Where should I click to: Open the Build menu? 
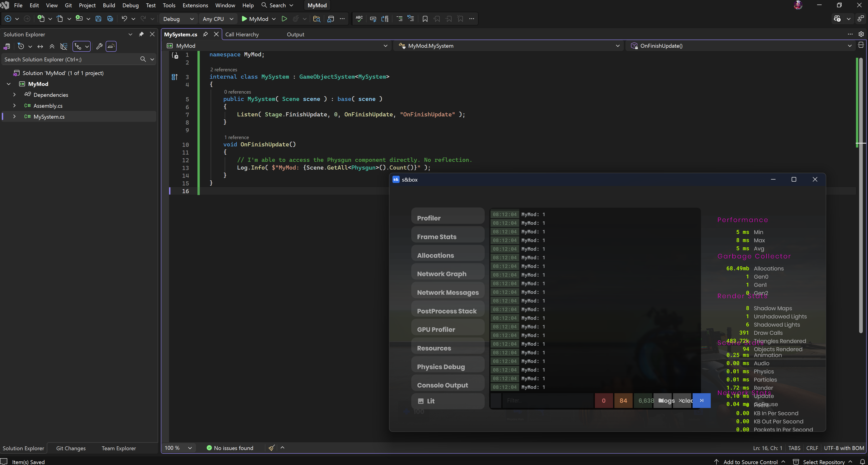coord(109,5)
